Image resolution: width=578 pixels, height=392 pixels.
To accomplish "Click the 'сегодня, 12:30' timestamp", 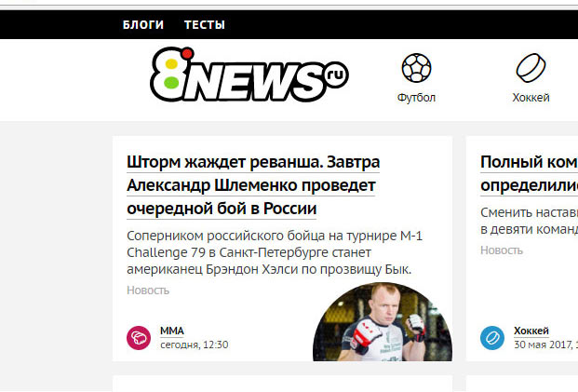I will (195, 345).
